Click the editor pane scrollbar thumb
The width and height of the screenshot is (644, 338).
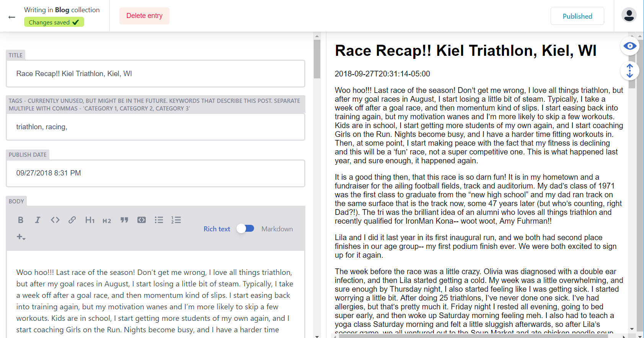(317, 59)
